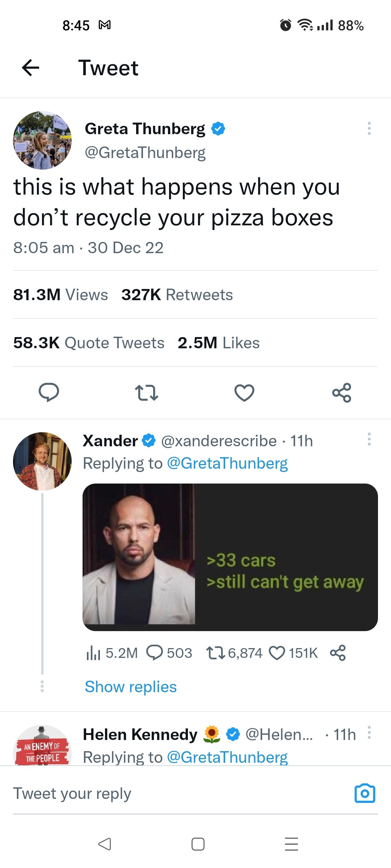Image resolution: width=391 pixels, height=868 pixels.
Task: Tap the back arrow in the header
Action: click(x=30, y=68)
